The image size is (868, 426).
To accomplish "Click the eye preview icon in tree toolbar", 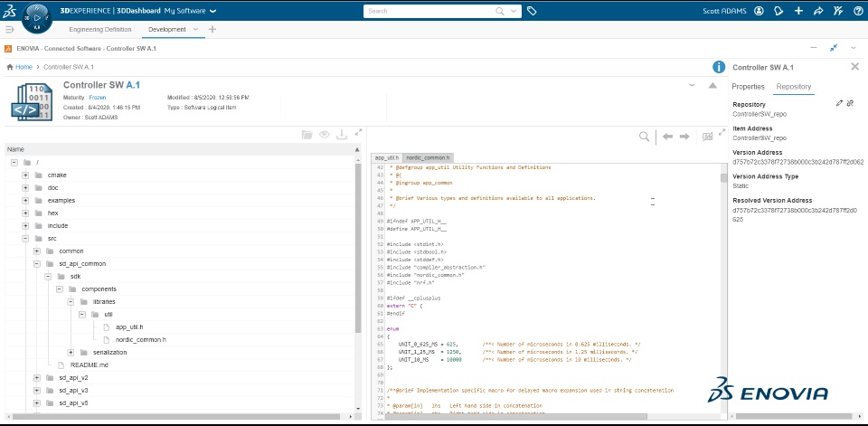I will pos(325,134).
